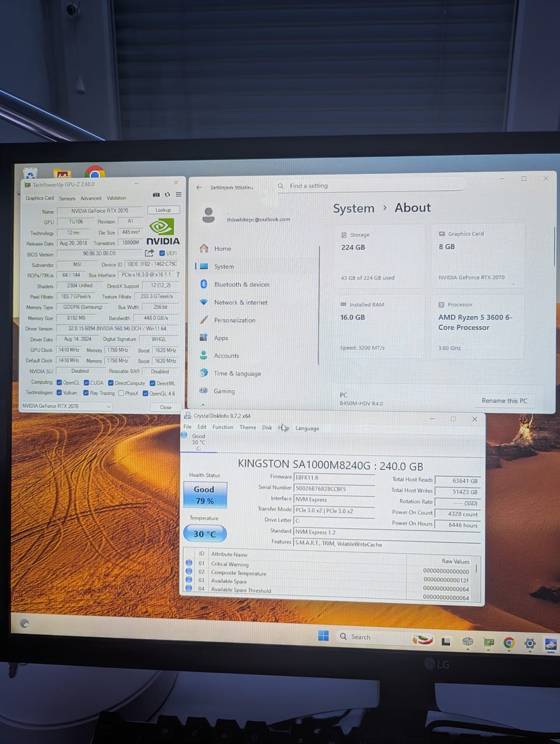This screenshot has height=744, width=560.
Task: Open the GPU selection dropdown in GPU-Z
Action: (66, 406)
